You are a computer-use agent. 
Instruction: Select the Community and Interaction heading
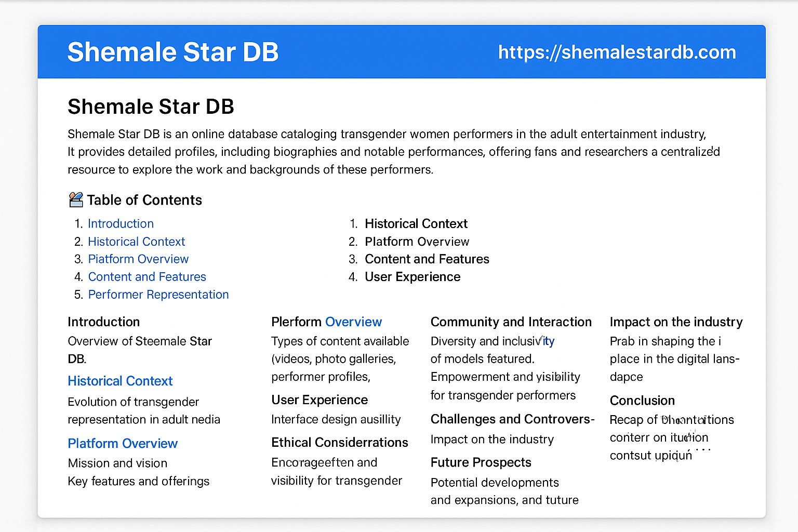tap(511, 322)
